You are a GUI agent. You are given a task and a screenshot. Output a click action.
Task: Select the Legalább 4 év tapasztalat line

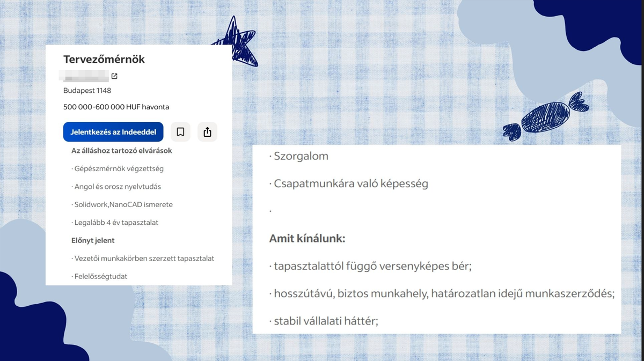click(115, 222)
